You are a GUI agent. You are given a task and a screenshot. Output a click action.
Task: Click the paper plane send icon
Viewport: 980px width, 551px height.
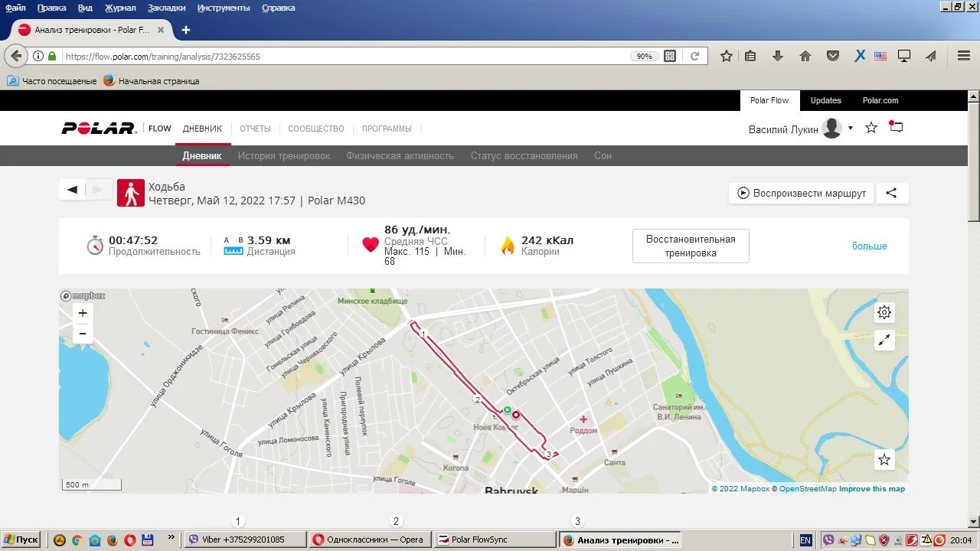pyautogui.click(x=931, y=56)
